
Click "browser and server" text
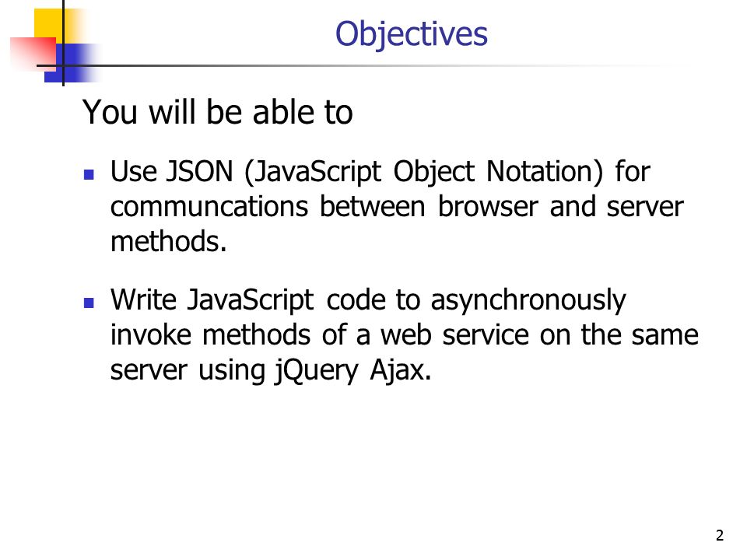560,207
